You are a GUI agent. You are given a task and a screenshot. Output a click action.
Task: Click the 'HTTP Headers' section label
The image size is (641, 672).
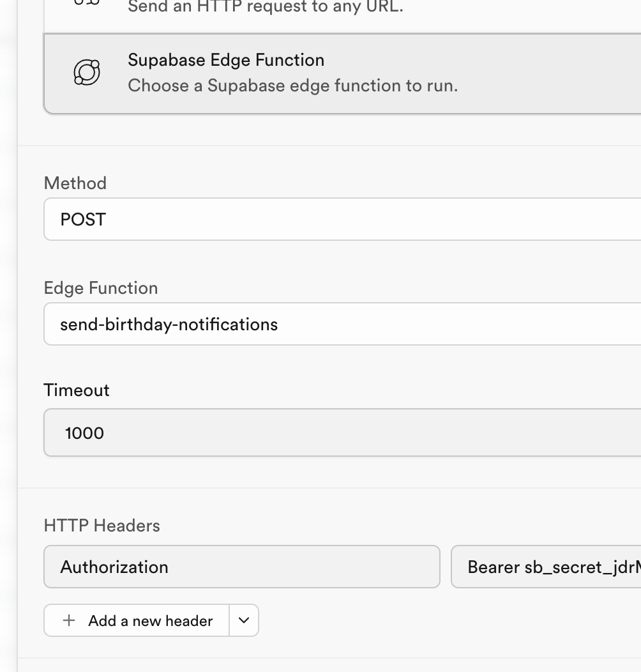[102, 526]
